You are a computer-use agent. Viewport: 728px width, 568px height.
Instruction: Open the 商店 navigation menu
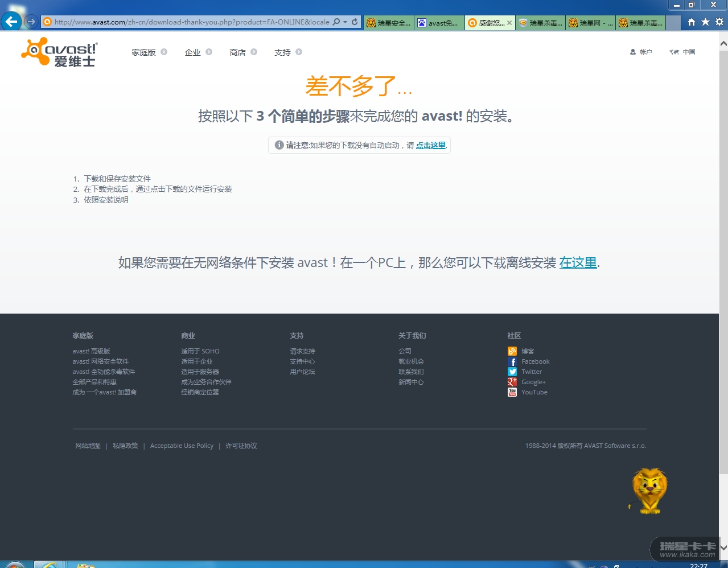point(237,52)
